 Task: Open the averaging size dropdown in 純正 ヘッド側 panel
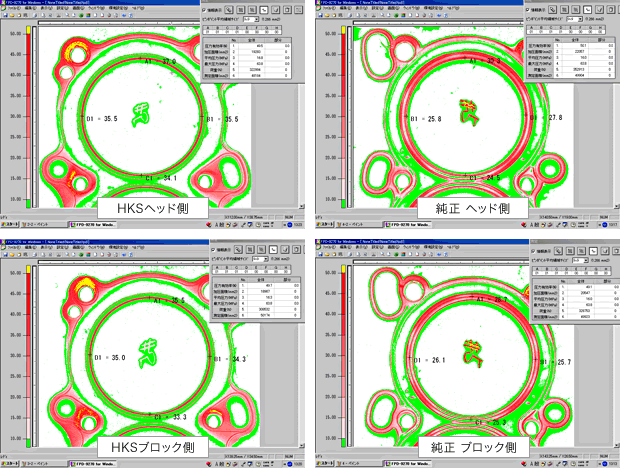[x=580, y=19]
